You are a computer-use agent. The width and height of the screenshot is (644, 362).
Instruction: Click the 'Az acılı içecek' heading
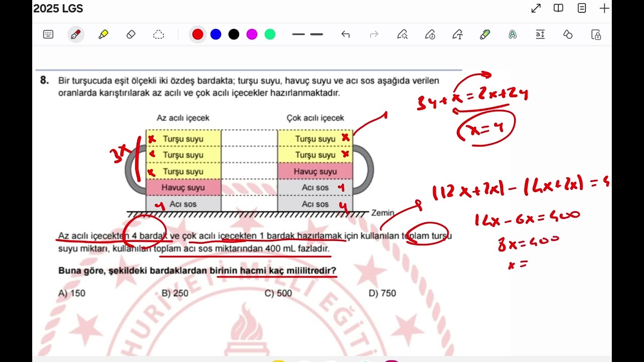pos(183,118)
